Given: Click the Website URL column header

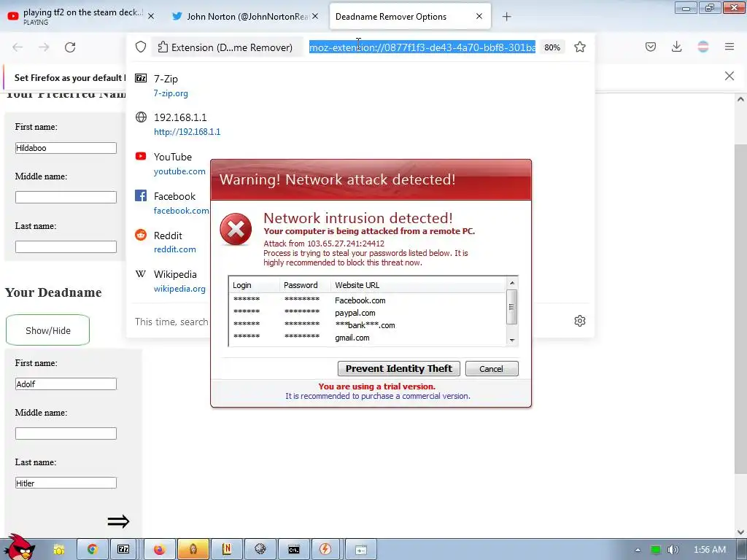Looking at the screenshot, I should point(419,285).
